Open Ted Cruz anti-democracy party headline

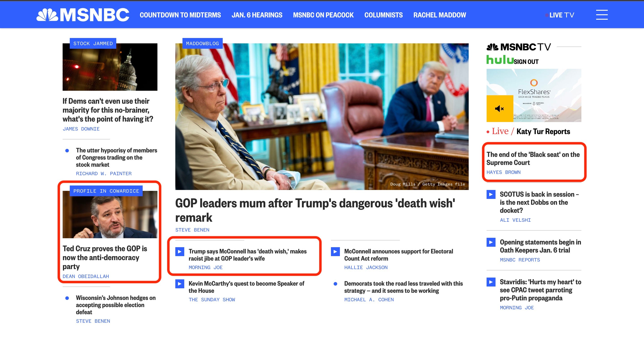pos(105,258)
